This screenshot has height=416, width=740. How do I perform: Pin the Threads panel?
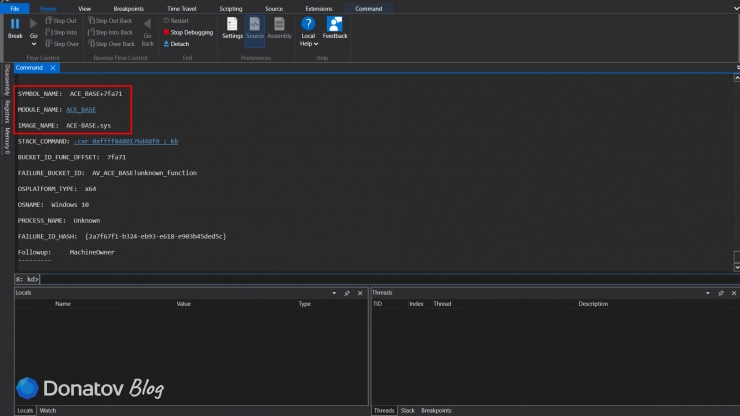721,293
